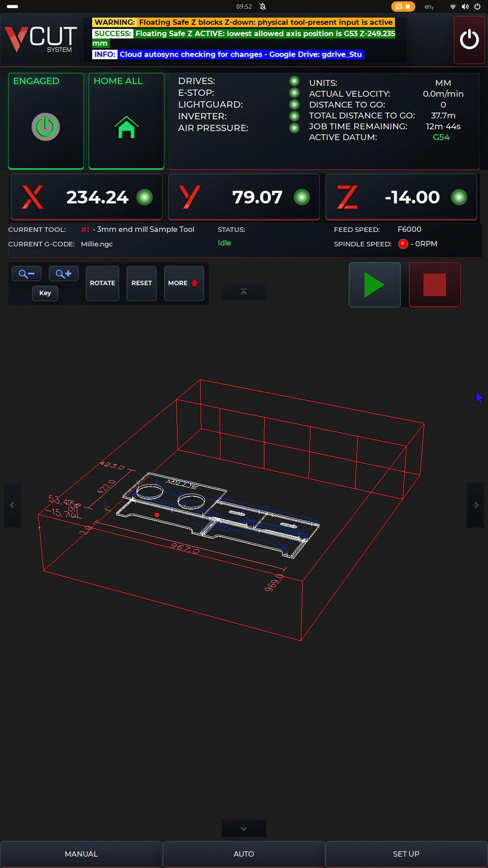Click the Z axis value -14.00
Screen dimensions: 488x868
tap(412, 197)
